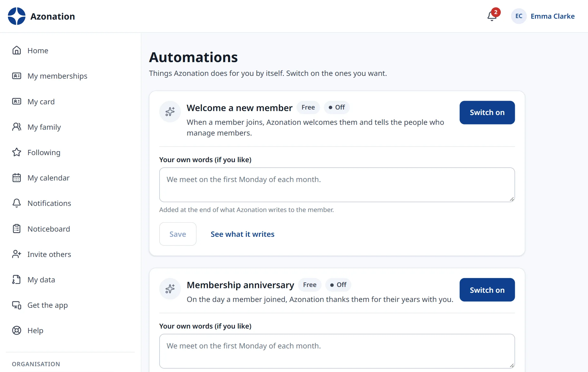Image resolution: width=588 pixels, height=372 pixels.
Task: Open Help from the sidebar
Action: pyautogui.click(x=70, y=330)
